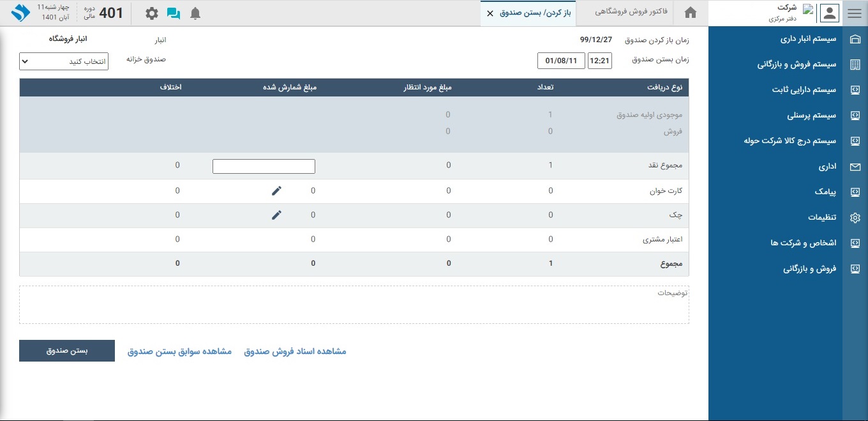Expand the صندوق خزانه dropdown
Screen dimensions: 868x421
coord(64,62)
